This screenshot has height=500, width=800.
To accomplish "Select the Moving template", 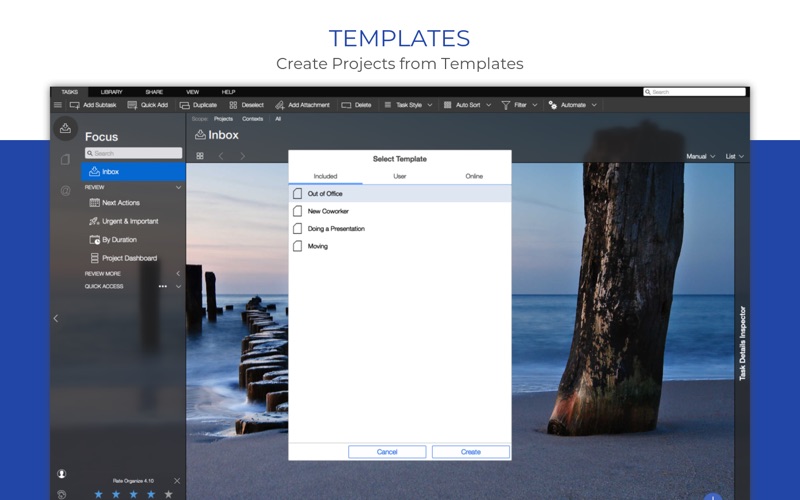I will (x=399, y=246).
